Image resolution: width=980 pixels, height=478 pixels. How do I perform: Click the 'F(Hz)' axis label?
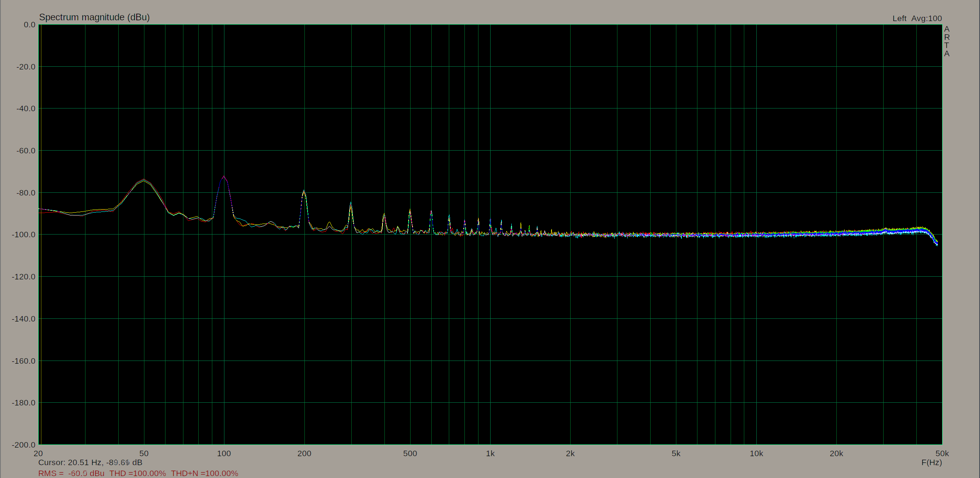point(932,462)
